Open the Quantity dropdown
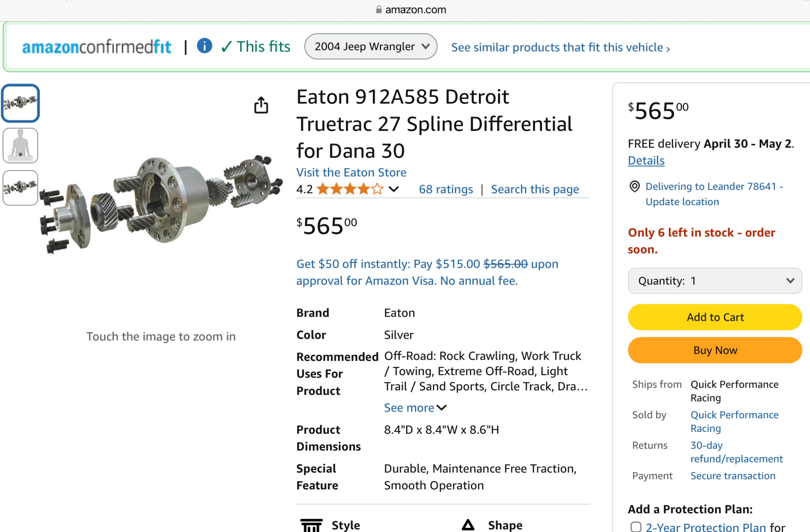The image size is (810, 532). (715, 281)
